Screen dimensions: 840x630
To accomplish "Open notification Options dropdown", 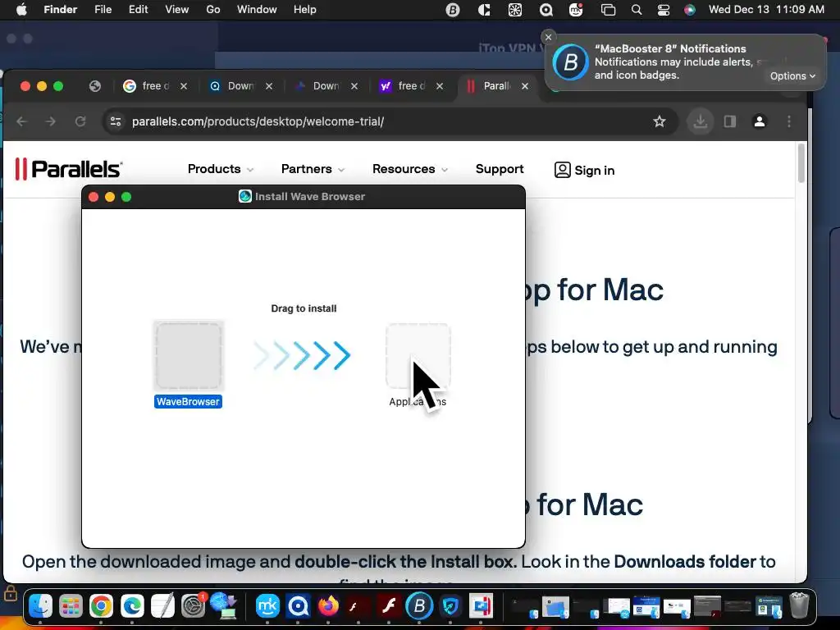I will 792,76.
